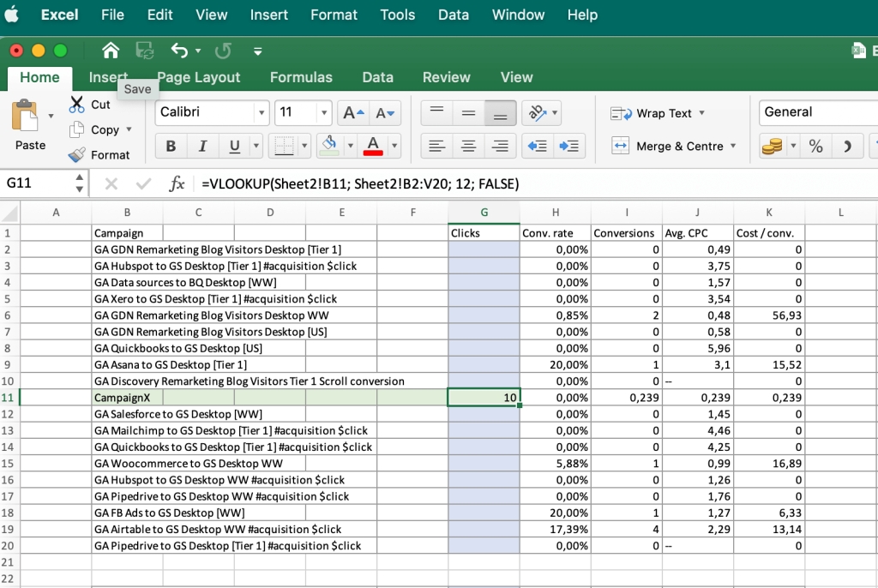Open the Copy options arrow

point(129,129)
